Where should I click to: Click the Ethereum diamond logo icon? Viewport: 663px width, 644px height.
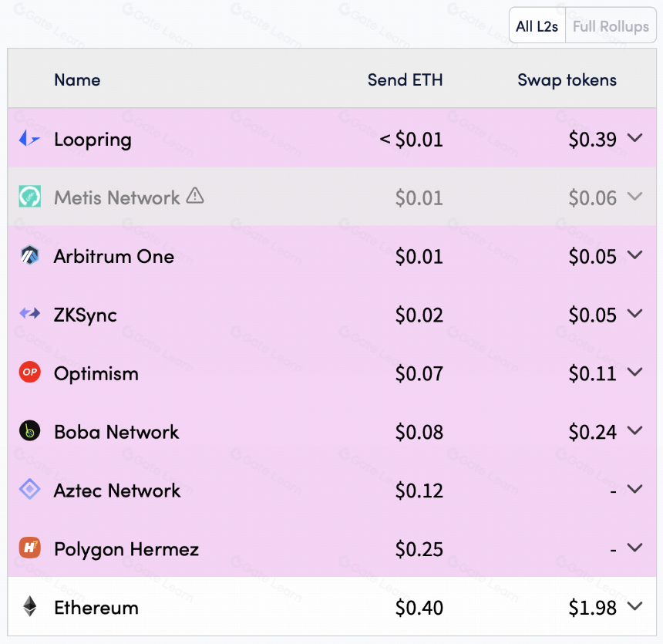[29, 606]
